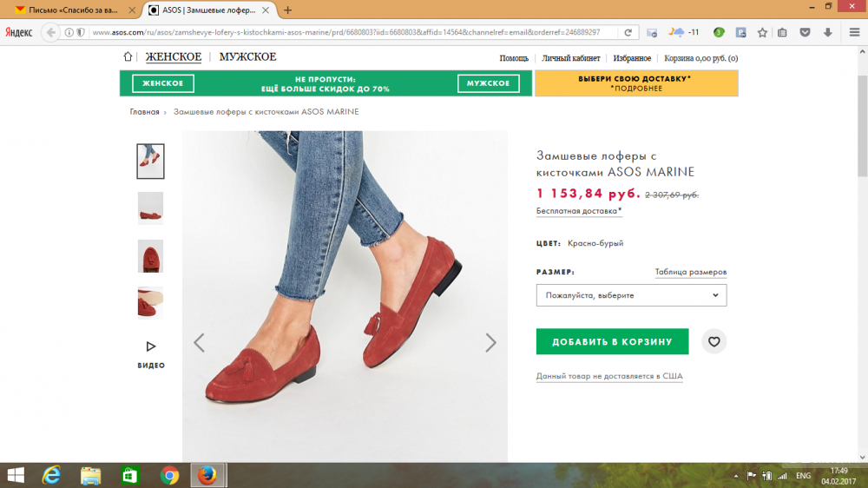Open Помощь help link
The height and width of the screenshot is (488, 868).
(514, 58)
